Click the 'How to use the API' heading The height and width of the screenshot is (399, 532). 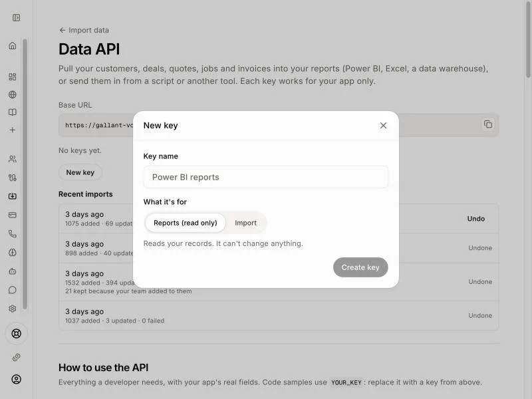104,368
